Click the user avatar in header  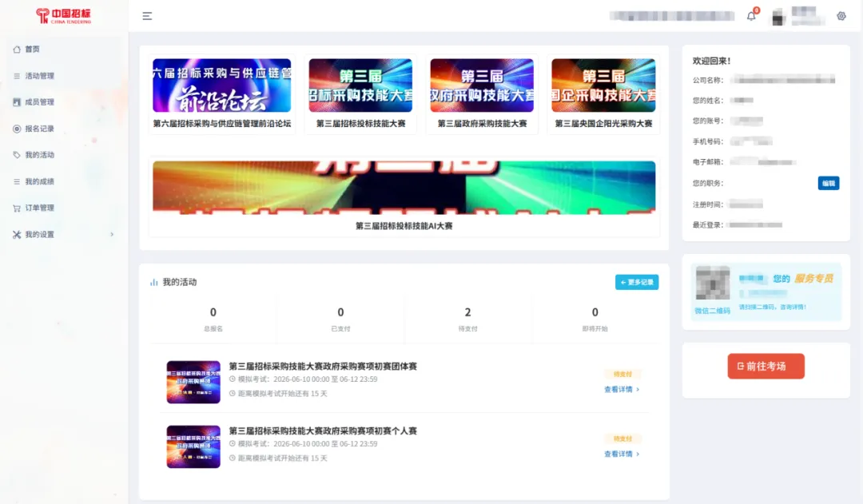pyautogui.click(x=777, y=17)
